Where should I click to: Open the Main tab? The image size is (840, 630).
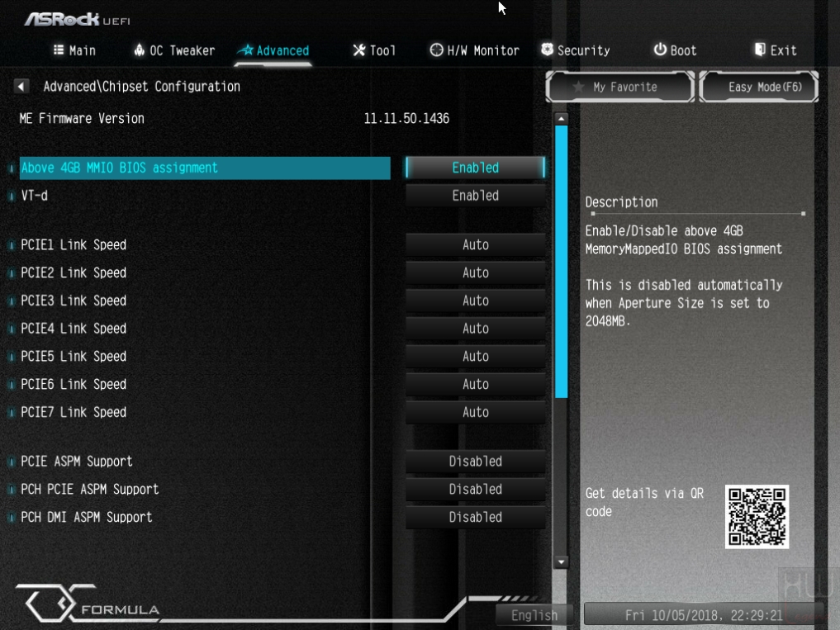point(75,50)
